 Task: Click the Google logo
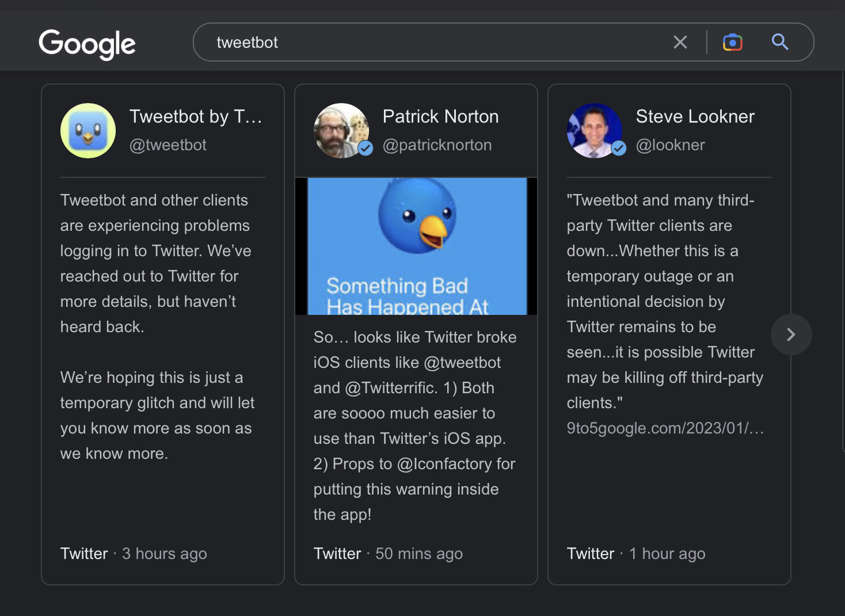87,44
